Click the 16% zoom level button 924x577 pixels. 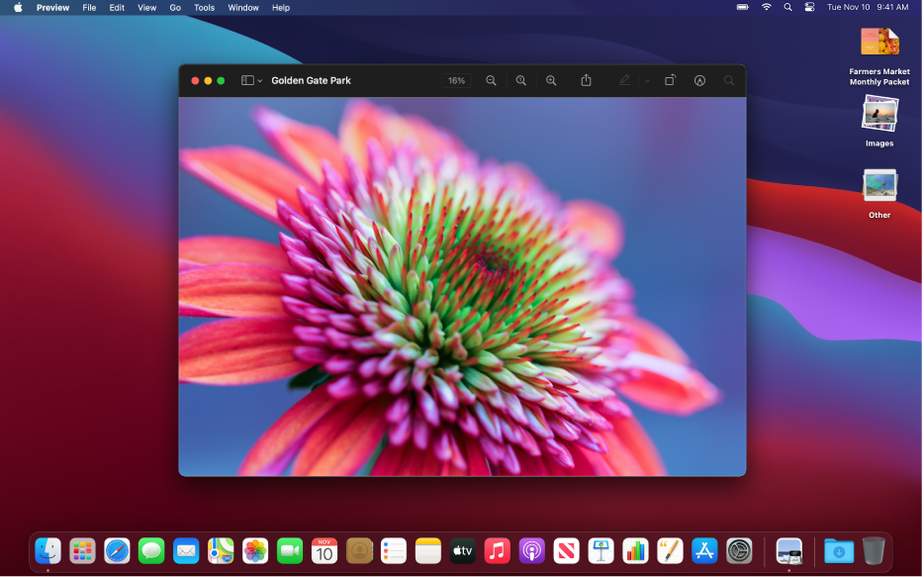tap(456, 80)
